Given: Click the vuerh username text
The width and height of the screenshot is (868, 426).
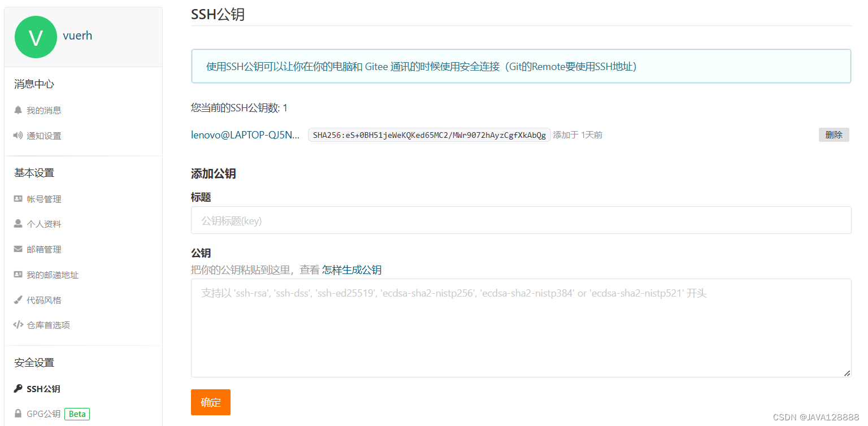Looking at the screenshot, I should [77, 36].
